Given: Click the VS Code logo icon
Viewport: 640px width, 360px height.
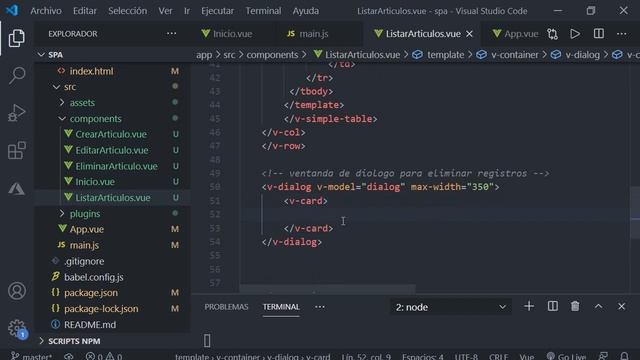Looking at the screenshot, I should (x=12, y=10).
